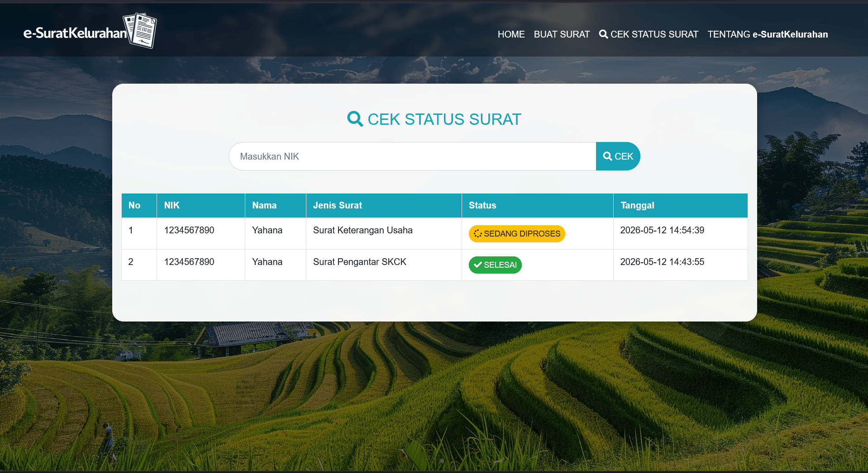
Task: Click Yahana in the Surat Pengantar SKCK row
Action: pyautogui.click(x=267, y=262)
